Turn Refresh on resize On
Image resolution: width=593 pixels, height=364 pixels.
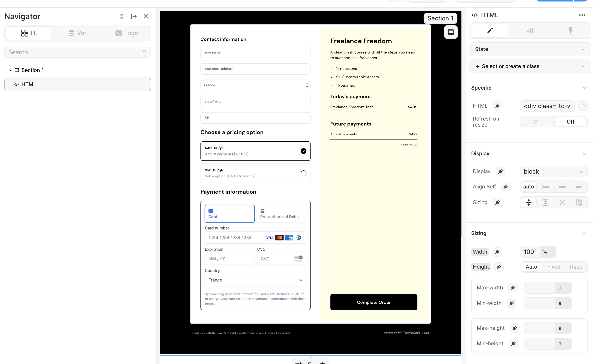[x=537, y=122]
